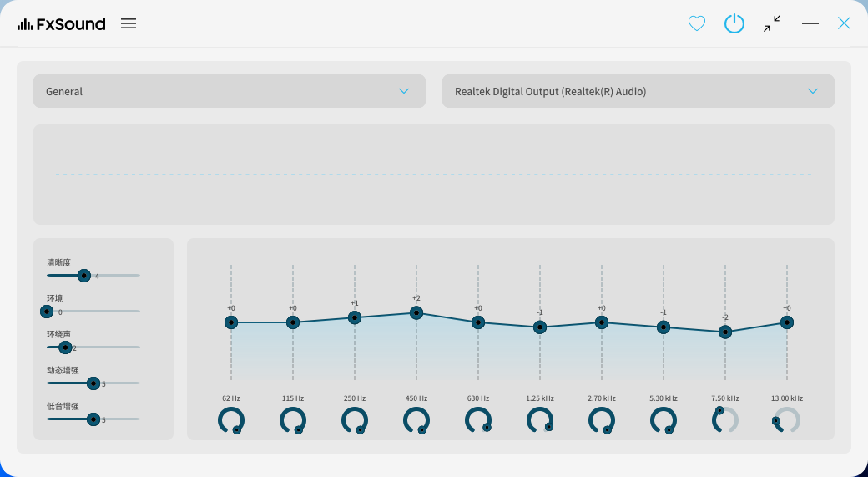The height and width of the screenshot is (477, 868).
Task: Click the 1.25 kHz frequency knob
Action: pos(540,420)
